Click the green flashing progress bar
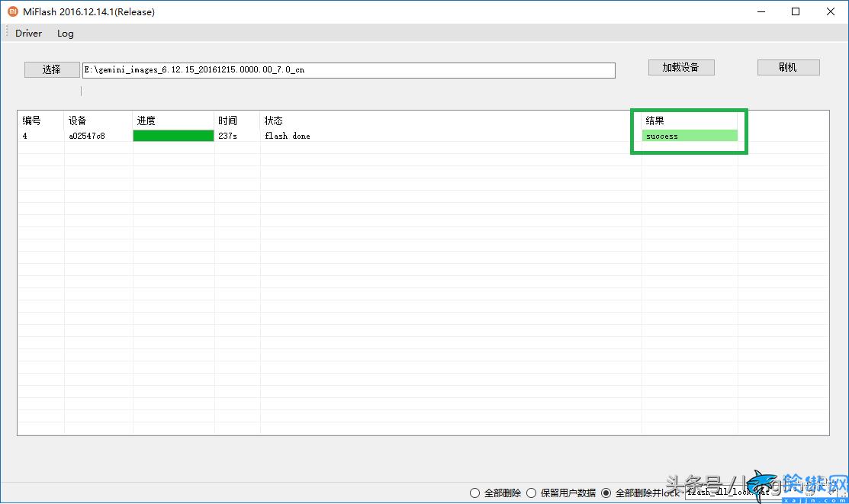Viewport: 849px width, 504px height. point(173,136)
